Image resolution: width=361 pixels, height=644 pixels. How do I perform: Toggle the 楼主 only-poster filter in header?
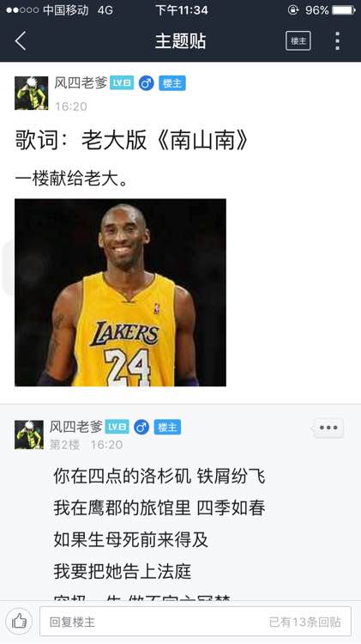tap(298, 41)
